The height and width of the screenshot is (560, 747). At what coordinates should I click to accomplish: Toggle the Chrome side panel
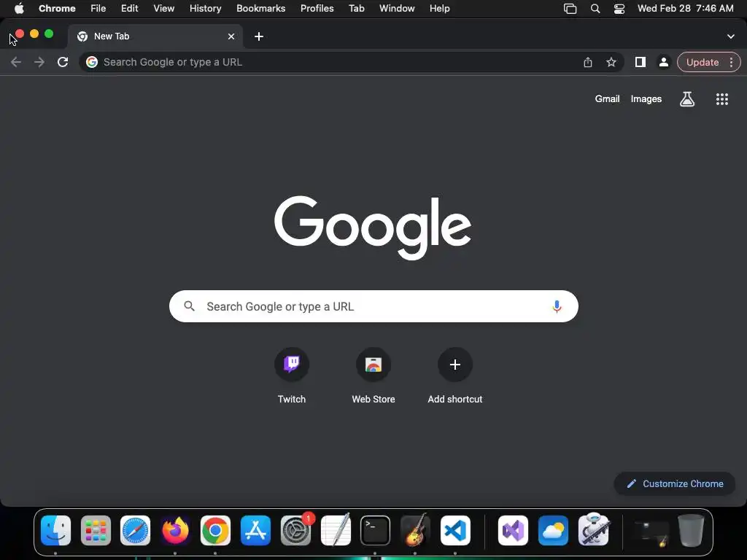pyautogui.click(x=640, y=62)
